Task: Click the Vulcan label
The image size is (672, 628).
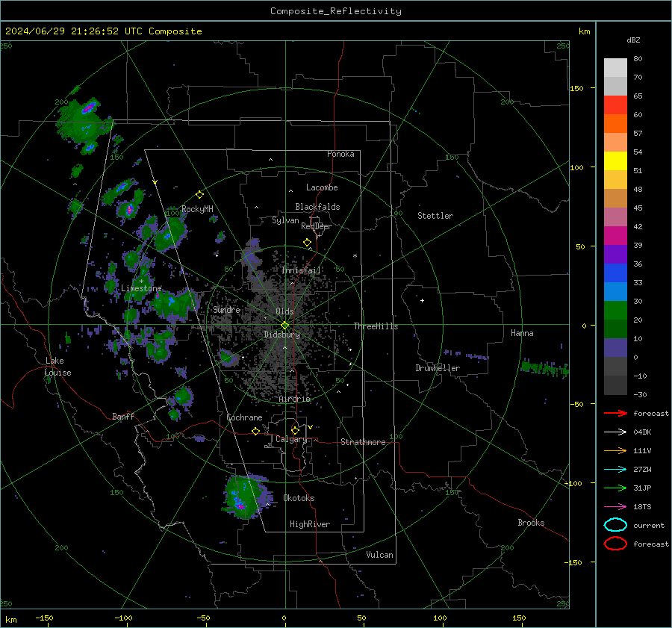Action: (x=379, y=555)
